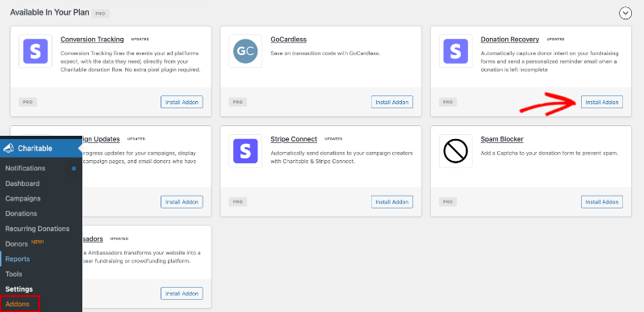The width and height of the screenshot is (644, 312).
Task: Click the PRO badge on Stripe Connect card
Action: [x=238, y=202]
